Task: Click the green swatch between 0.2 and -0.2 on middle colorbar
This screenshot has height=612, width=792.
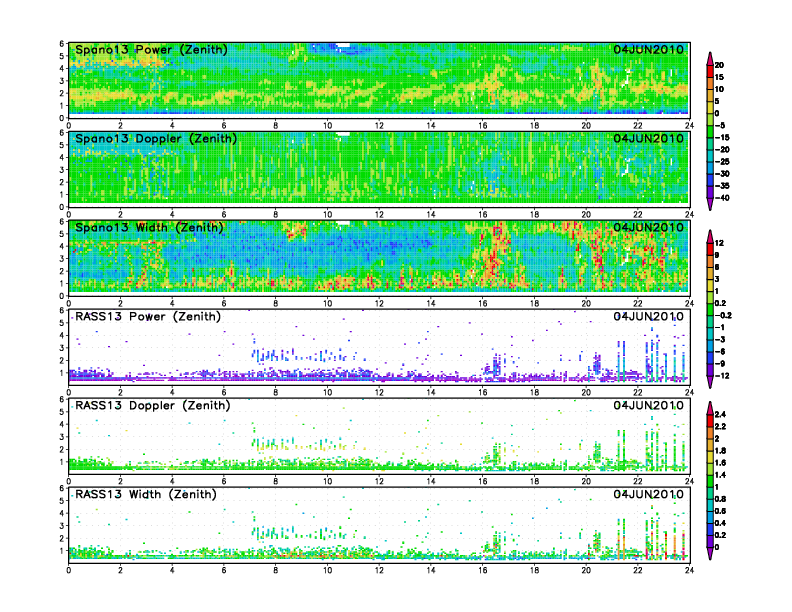Action: point(710,310)
